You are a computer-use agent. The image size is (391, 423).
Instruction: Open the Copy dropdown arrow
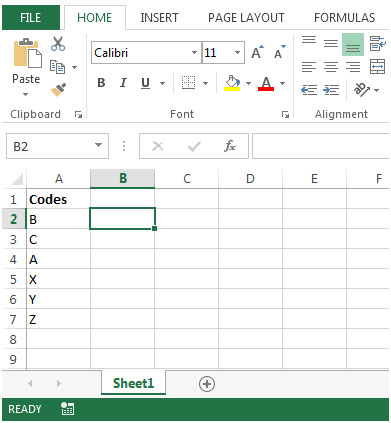[x=75, y=67]
